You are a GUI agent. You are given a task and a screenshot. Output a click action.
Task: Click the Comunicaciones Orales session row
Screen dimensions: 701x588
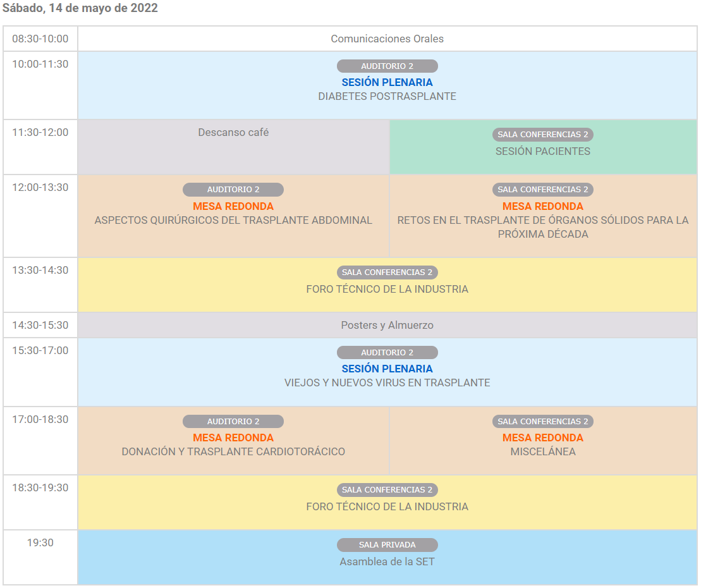tap(387, 39)
